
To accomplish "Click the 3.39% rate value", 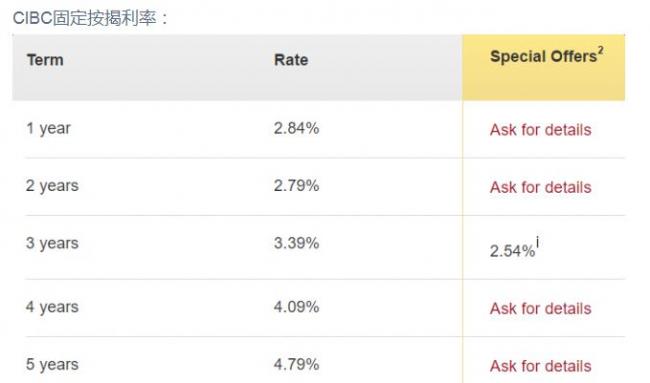I will pos(296,243).
